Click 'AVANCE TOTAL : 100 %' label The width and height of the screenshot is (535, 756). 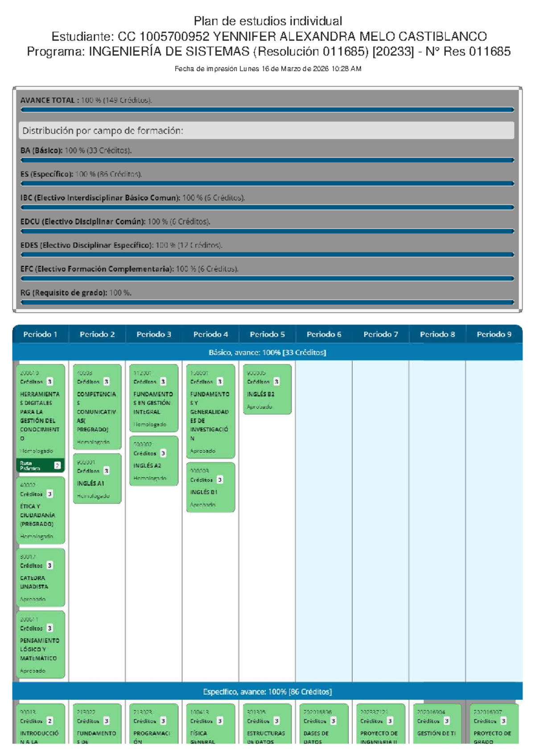tap(86, 100)
